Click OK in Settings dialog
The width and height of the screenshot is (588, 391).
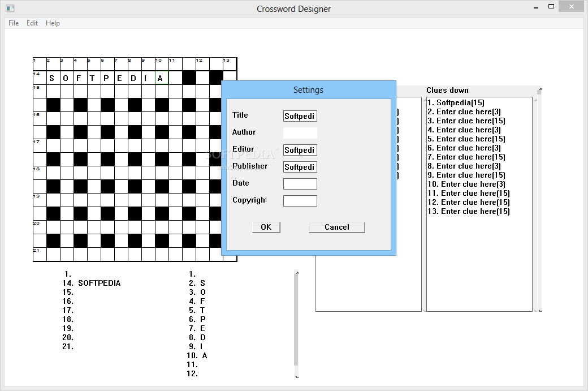[x=266, y=227]
